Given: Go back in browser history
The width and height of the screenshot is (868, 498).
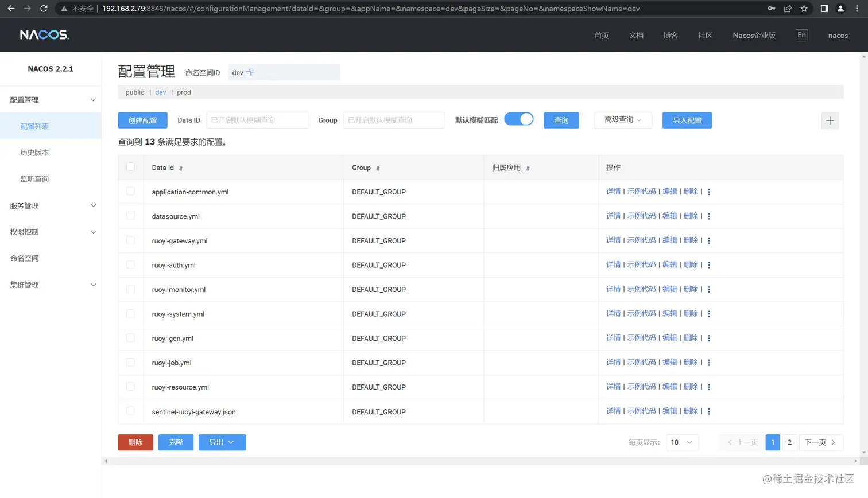Looking at the screenshot, I should point(11,9).
